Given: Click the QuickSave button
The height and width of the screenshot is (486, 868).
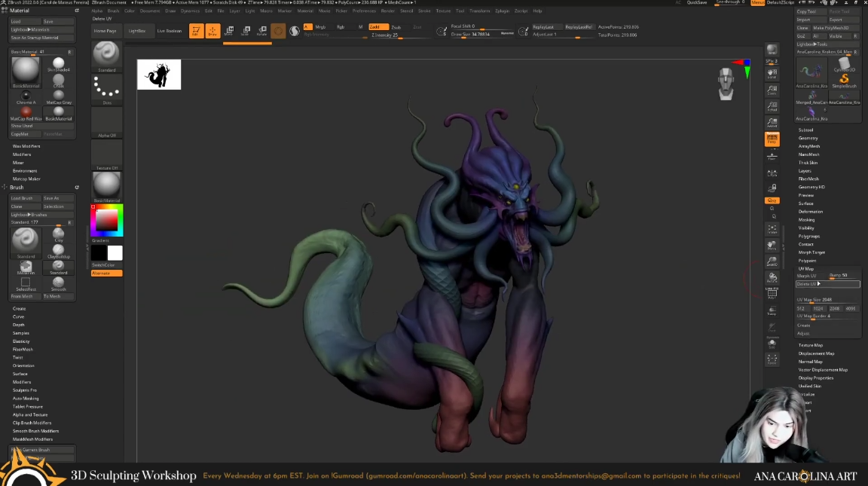Looking at the screenshot, I should pos(696,3).
